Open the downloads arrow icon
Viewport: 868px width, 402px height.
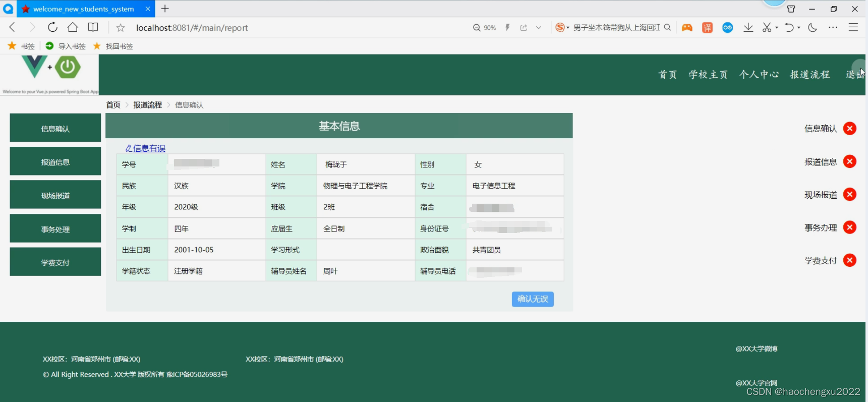point(748,28)
